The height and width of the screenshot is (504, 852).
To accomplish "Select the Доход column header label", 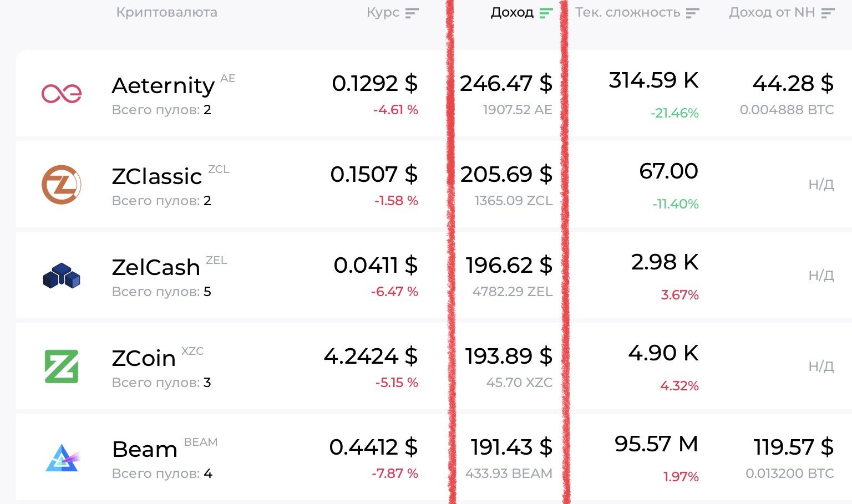I will [x=512, y=13].
